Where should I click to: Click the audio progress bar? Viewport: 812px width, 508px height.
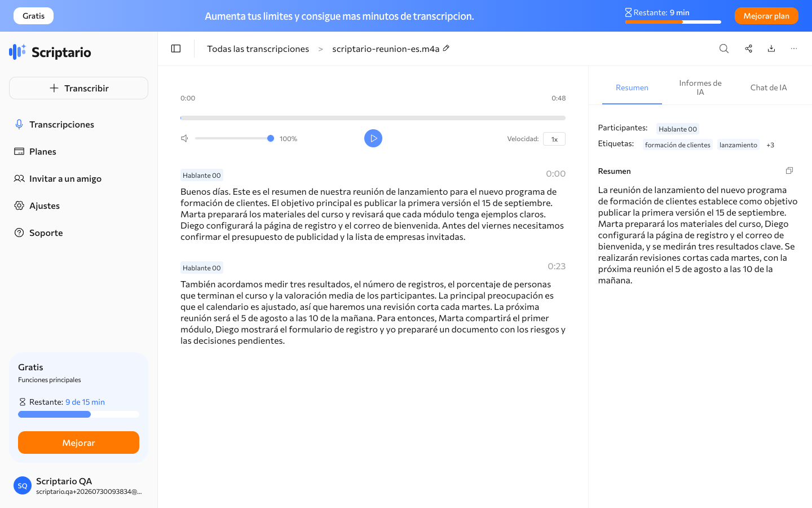(x=373, y=118)
